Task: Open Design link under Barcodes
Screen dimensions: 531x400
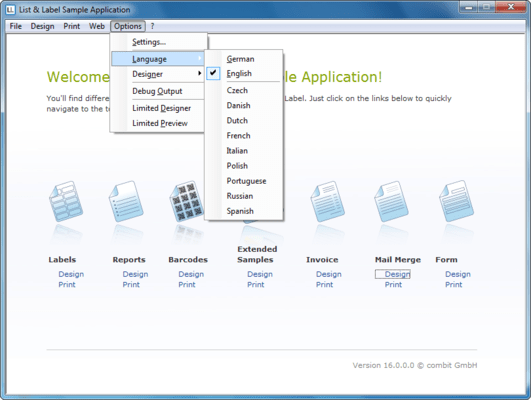Action: 191,274
